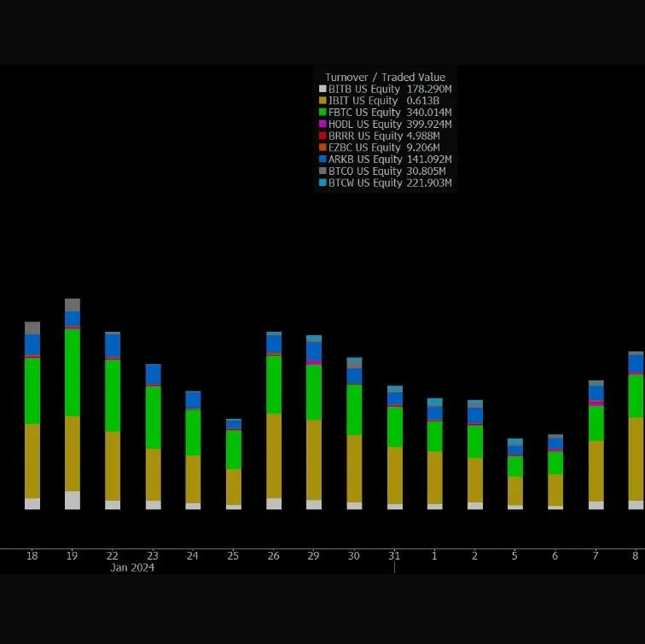
Task: Click the green FBTC segment of the 25 bar
Action: point(234,450)
